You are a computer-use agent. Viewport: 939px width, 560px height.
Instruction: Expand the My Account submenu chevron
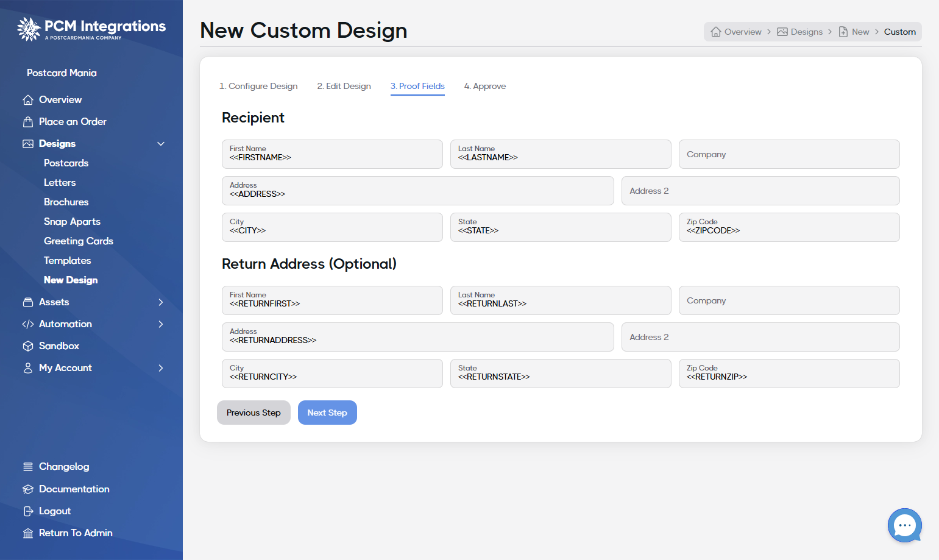[161, 368]
